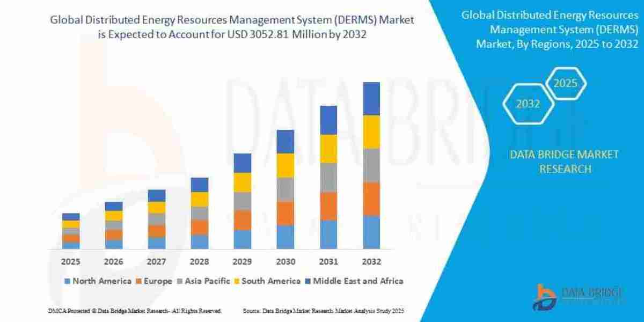Select the 2025 hexagon badge

pos(566,83)
